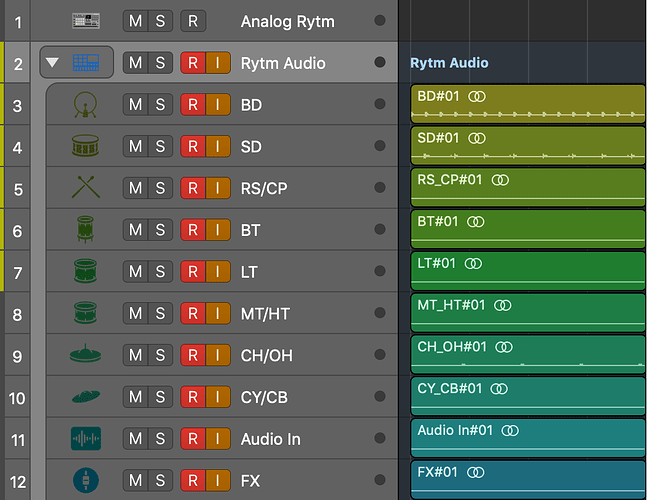This screenshot has height=500, width=647.
Task: Select the FX#01 audio region
Action: pos(528,479)
